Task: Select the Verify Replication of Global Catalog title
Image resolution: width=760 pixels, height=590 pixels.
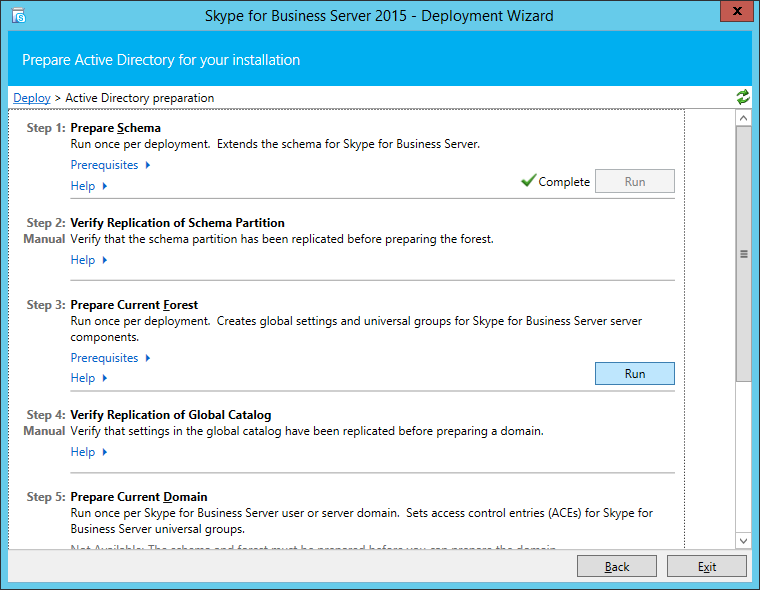Action: 171,415
